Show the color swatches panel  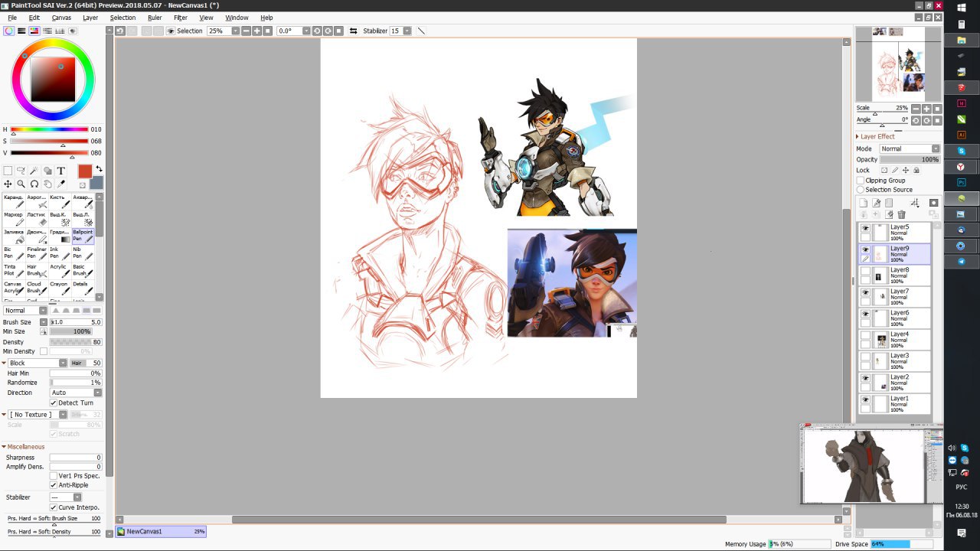[60, 31]
